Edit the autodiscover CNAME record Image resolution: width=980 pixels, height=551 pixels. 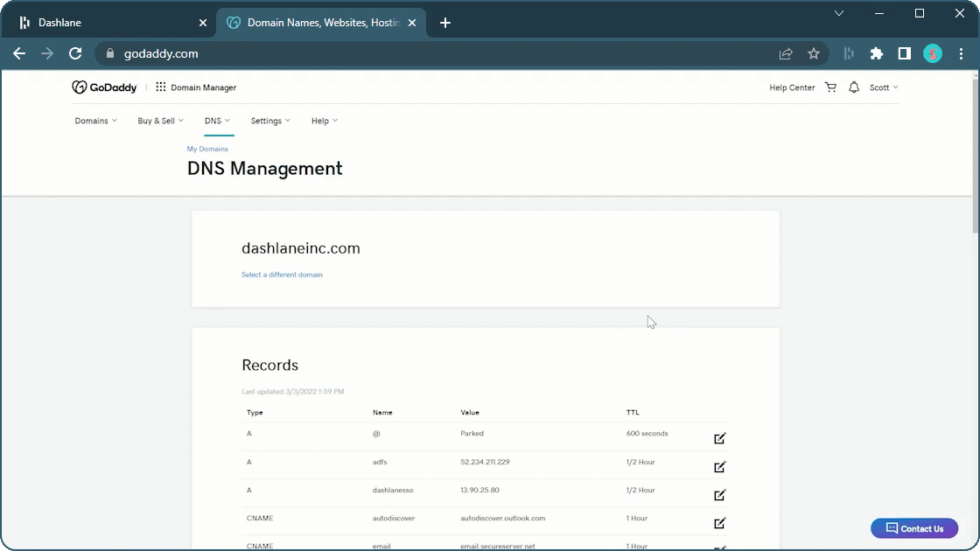pos(719,524)
